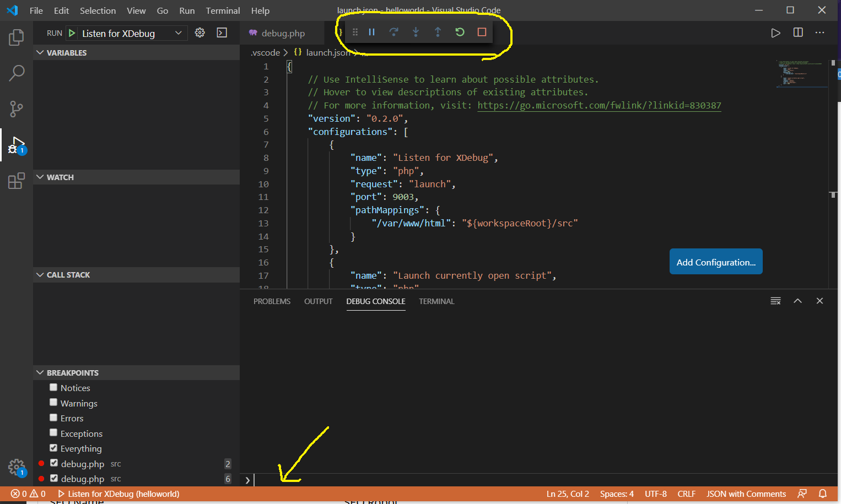
Task: Open the feedback icon in status bar
Action: 802,494
